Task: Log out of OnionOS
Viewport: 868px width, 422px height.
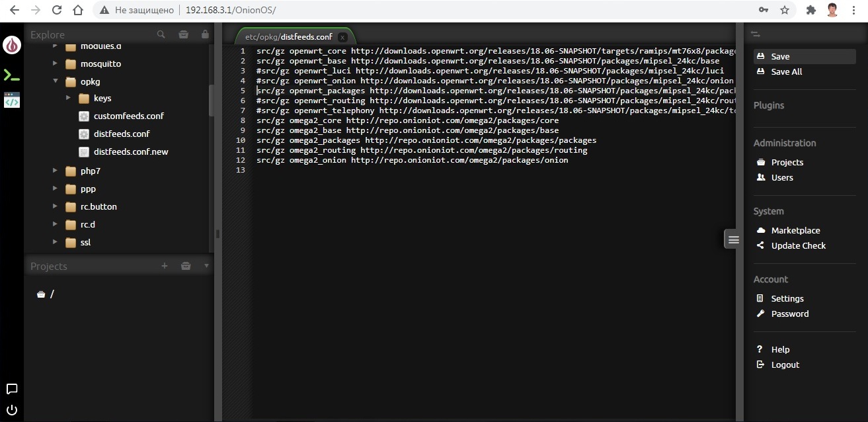Action: point(785,364)
